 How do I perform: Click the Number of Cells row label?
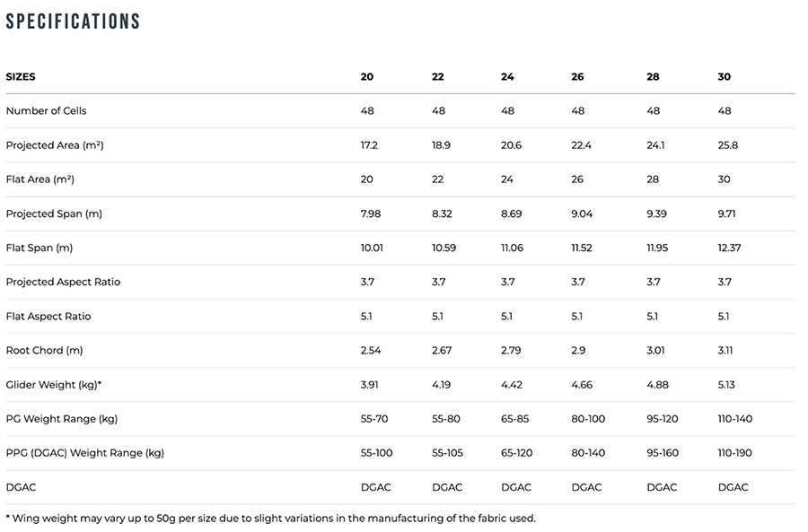coord(46,111)
